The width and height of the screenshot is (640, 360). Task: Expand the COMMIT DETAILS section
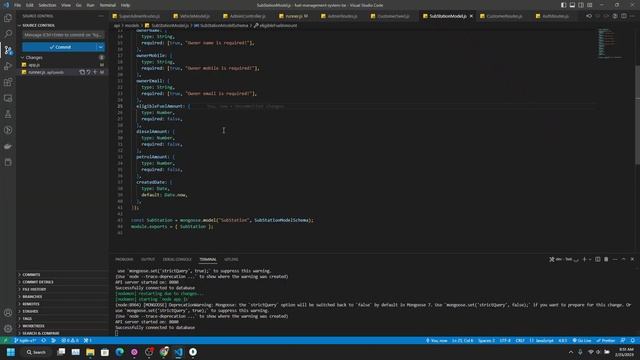(38, 282)
